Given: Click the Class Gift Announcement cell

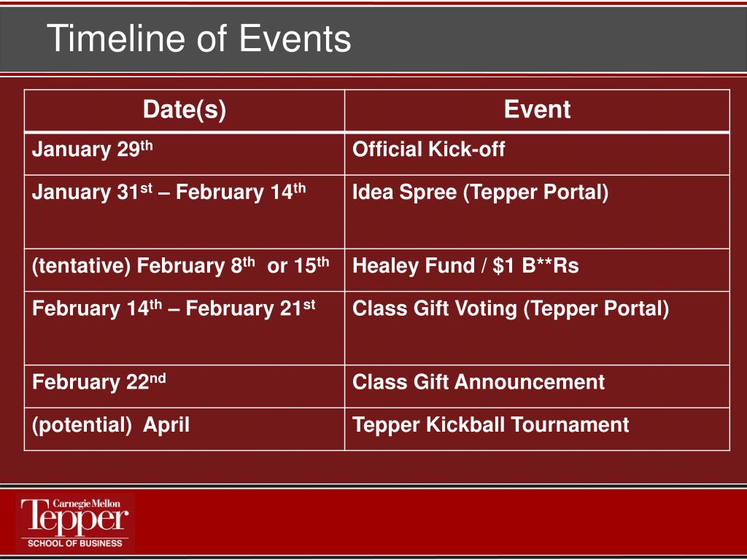Looking at the screenshot, I should tap(537, 386).
